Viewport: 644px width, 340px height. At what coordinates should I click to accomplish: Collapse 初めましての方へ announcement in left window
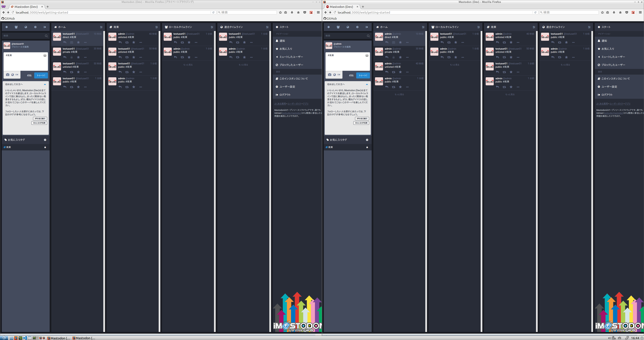45,84
